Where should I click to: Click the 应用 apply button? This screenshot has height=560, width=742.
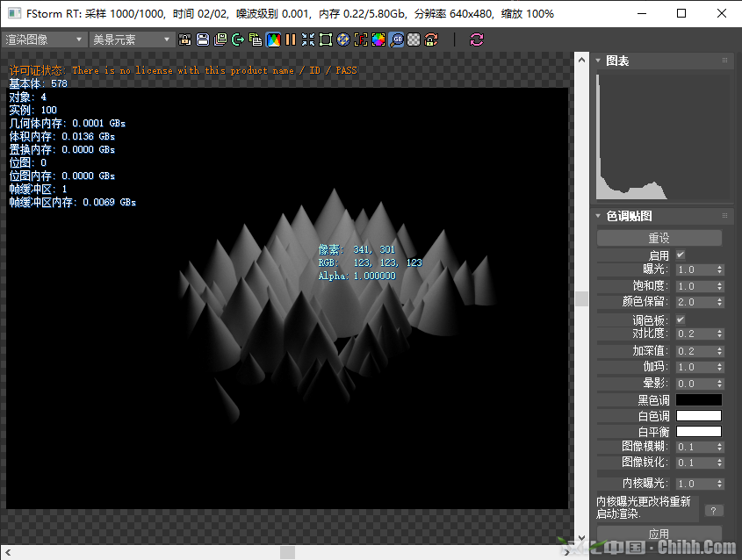659,534
